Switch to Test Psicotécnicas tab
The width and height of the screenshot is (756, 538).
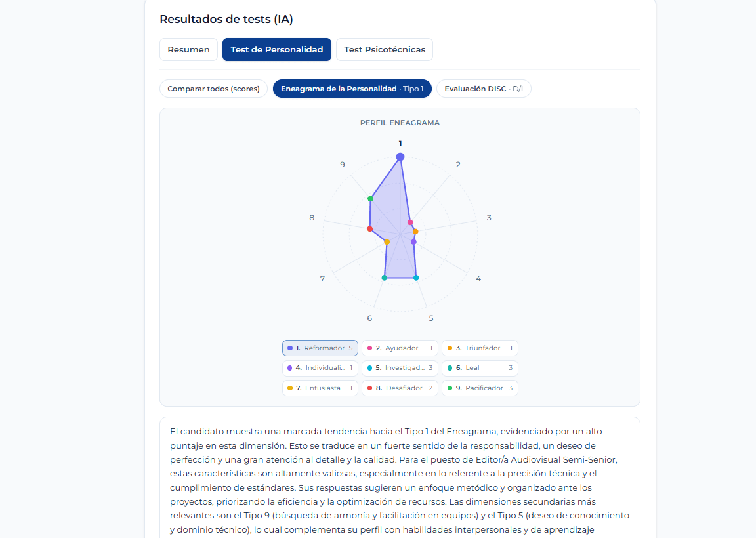385,50
